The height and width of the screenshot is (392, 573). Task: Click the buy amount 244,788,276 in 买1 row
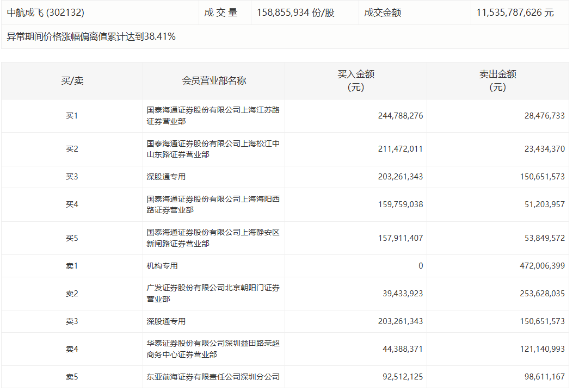[401, 116]
